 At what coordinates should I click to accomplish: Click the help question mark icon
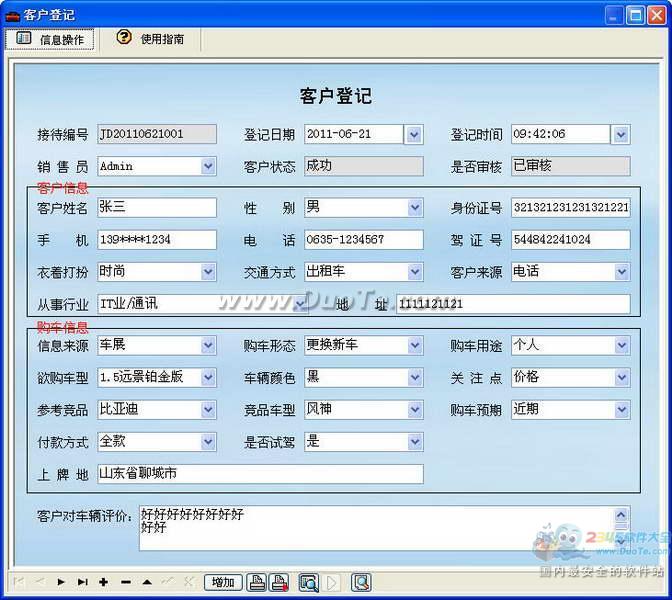[124, 37]
